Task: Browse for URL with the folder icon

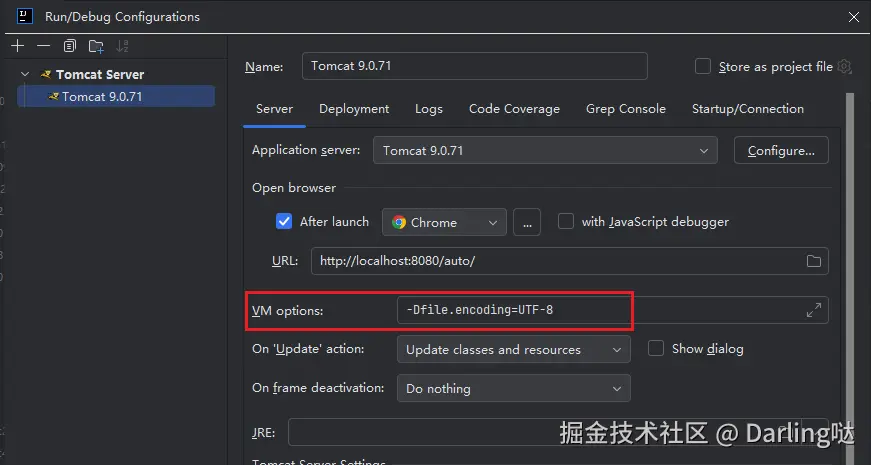Action: tap(814, 261)
